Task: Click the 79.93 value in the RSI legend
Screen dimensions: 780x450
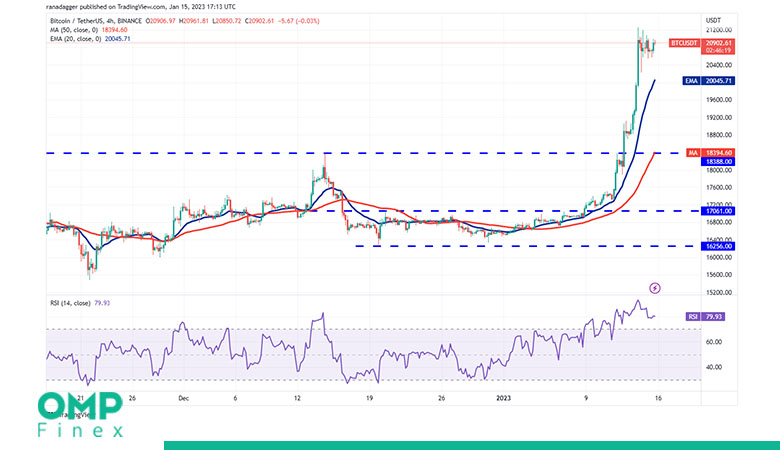Action: click(102, 303)
